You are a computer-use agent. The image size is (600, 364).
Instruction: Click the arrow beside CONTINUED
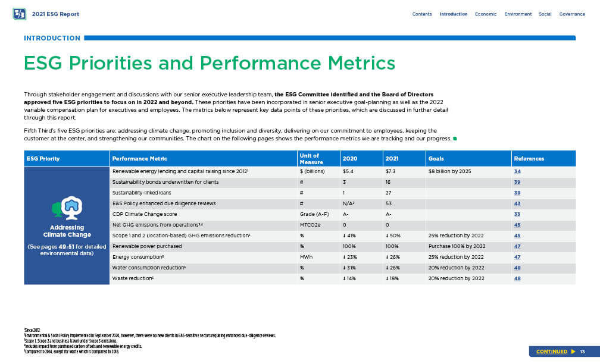pos(573,352)
